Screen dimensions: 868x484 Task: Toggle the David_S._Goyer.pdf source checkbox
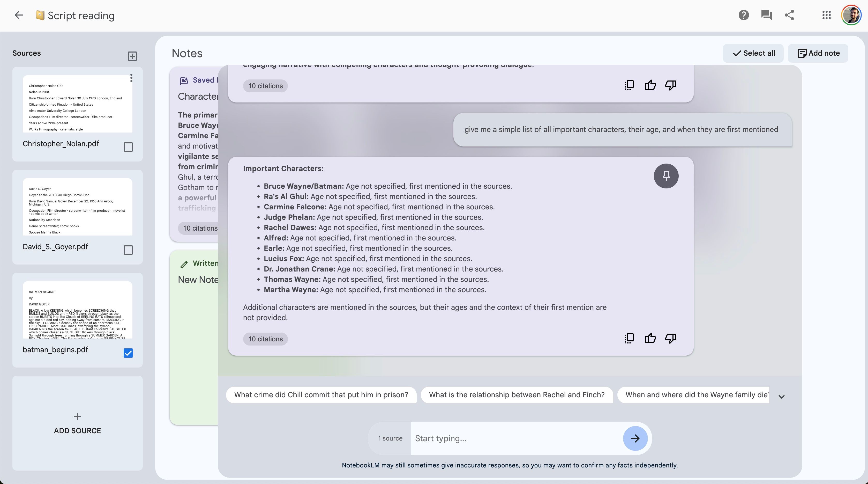point(128,250)
